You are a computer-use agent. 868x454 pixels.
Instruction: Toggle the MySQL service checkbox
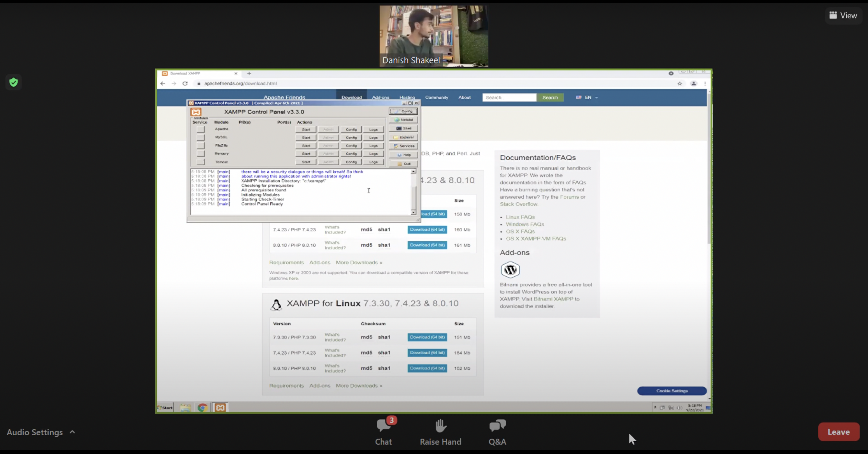tap(200, 137)
